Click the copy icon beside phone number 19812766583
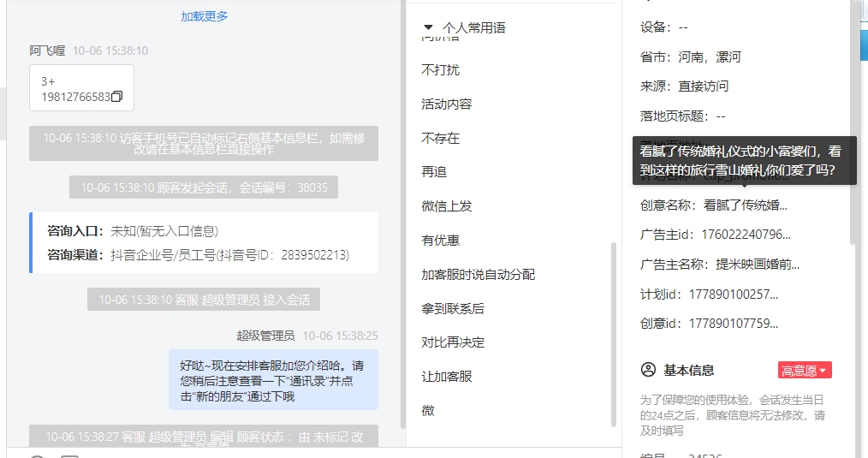 [x=116, y=97]
